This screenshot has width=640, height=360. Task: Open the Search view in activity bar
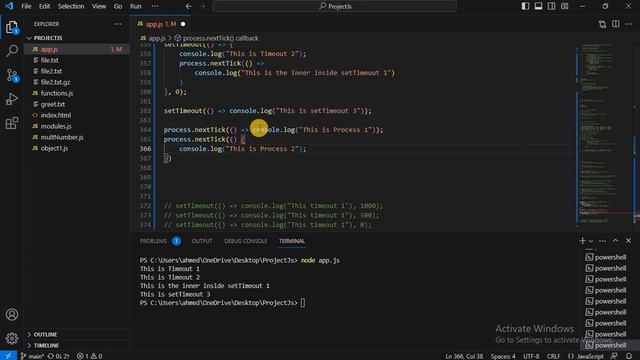click(12, 51)
